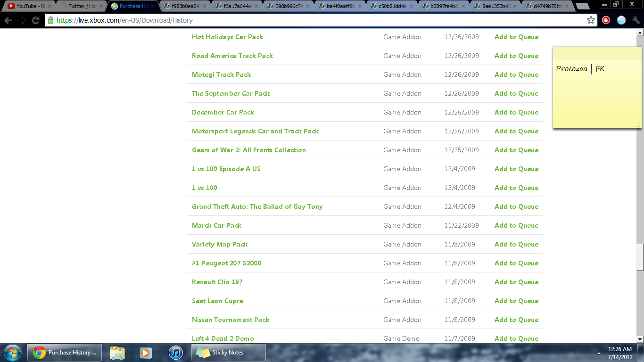Open #1 Peugeot 207 S2000 link
The height and width of the screenshot is (362, 644).
[x=226, y=263]
